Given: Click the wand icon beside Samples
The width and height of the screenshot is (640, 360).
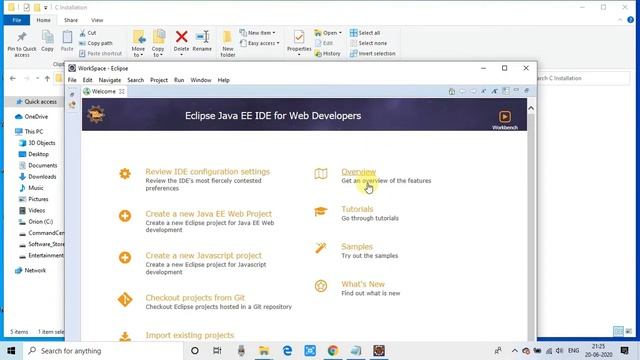Looking at the screenshot, I should tap(321, 248).
